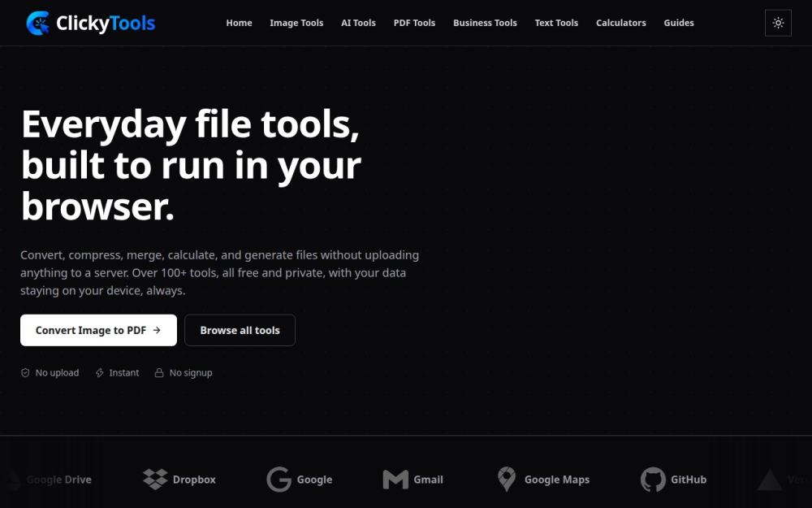Click the Google Maps pin icon
Image resolution: width=812 pixels, height=508 pixels.
[x=507, y=480]
